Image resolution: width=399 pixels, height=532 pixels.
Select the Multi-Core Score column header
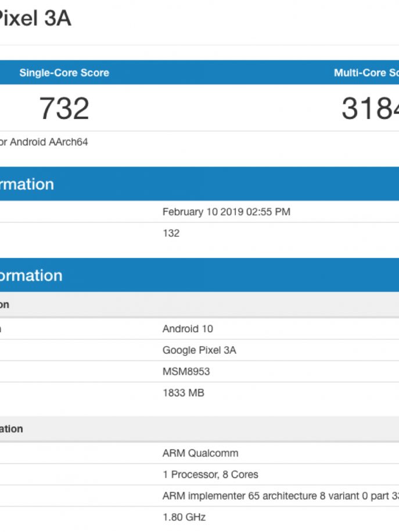click(366, 73)
